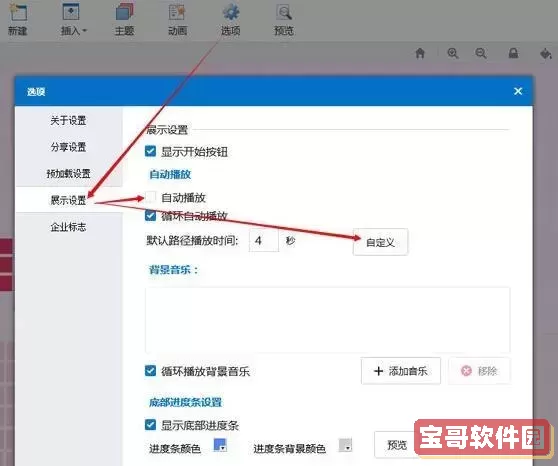Click the 底部进度条设置 section heading
The height and width of the screenshot is (466, 558).
(185, 402)
